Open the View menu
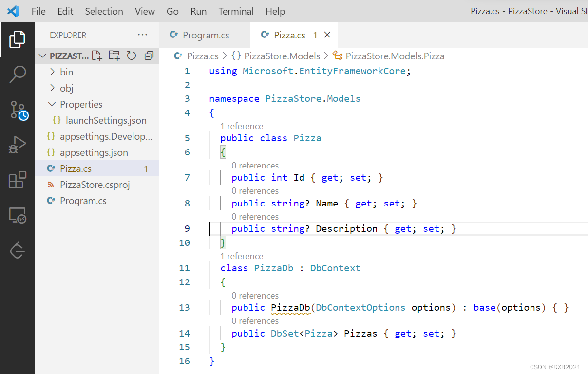Viewport: 588px width, 374px height. click(x=145, y=11)
